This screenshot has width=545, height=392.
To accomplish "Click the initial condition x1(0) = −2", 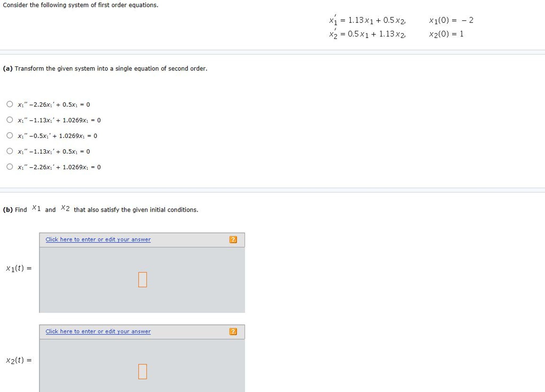I will (x=451, y=20).
